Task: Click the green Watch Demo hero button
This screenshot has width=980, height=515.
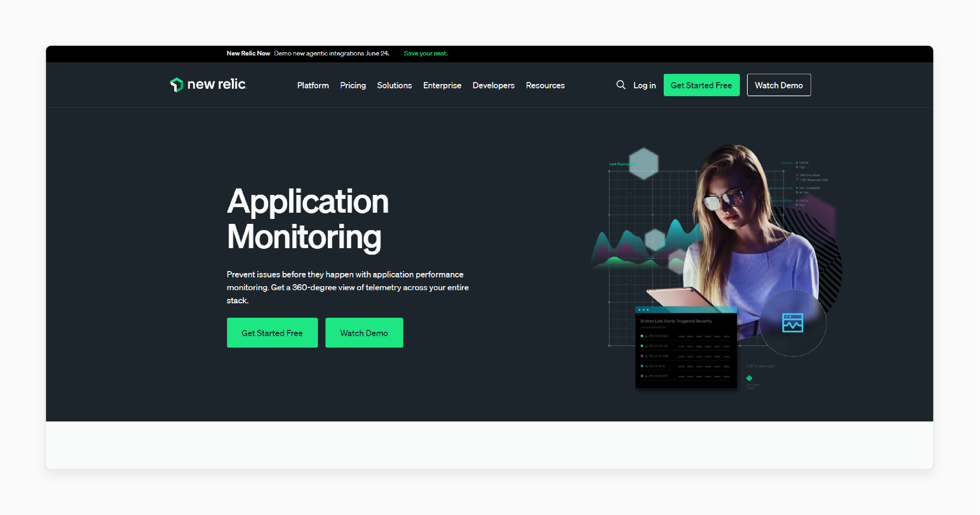Action: pos(364,333)
